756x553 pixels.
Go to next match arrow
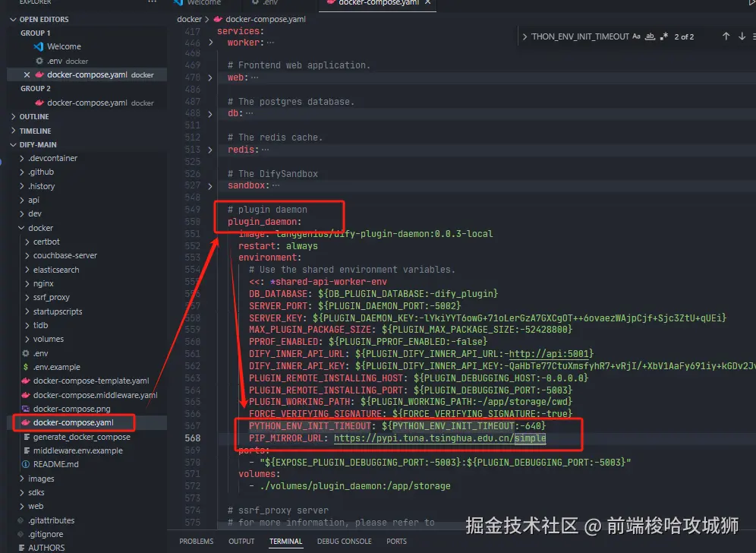(742, 36)
